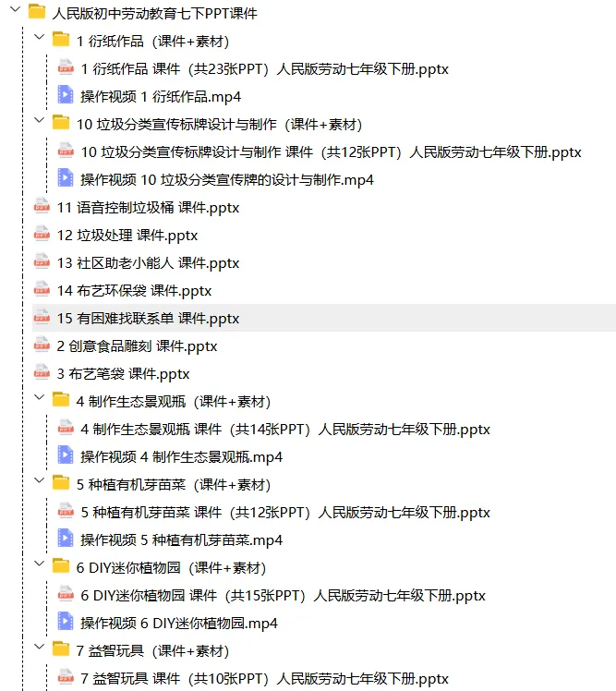Select file 操作视频 4 制作生态景观瓶.mp4
616x691 pixels.
tap(181, 457)
